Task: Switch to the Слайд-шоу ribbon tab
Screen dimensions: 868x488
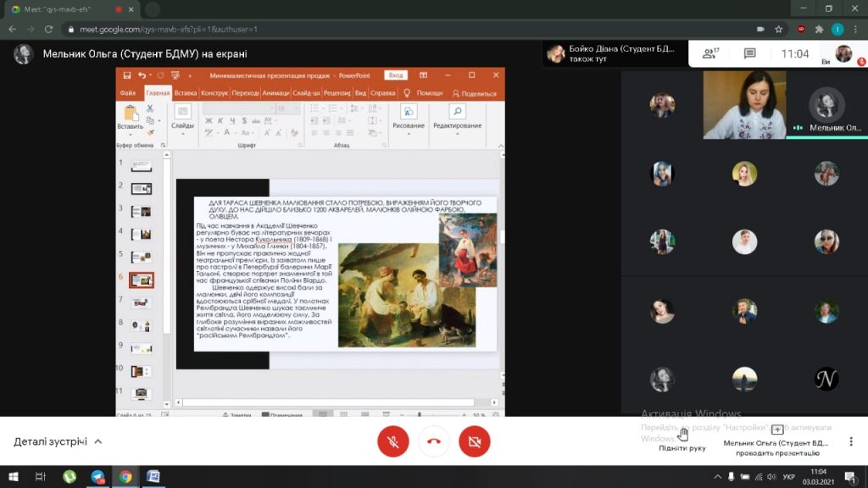Action: 306,93
